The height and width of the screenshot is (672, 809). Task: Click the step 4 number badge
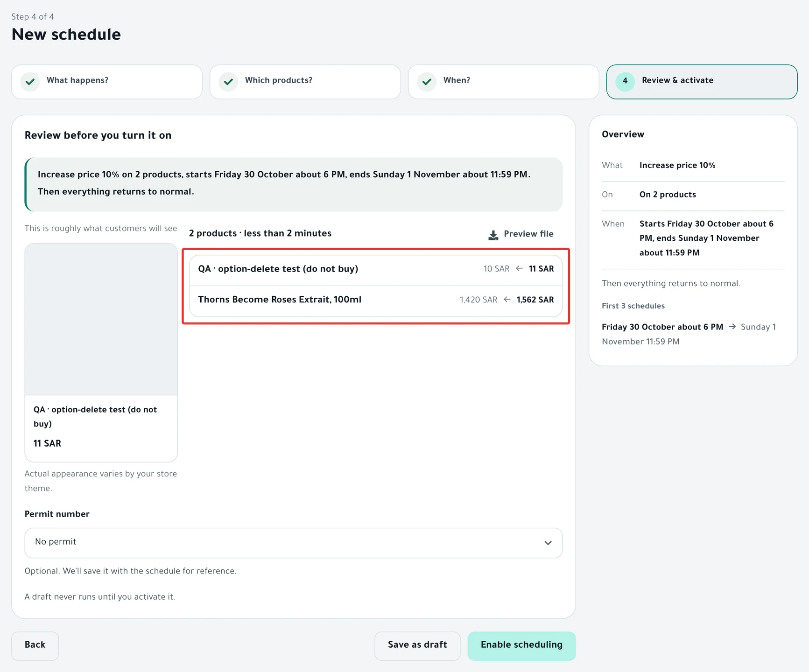click(625, 82)
